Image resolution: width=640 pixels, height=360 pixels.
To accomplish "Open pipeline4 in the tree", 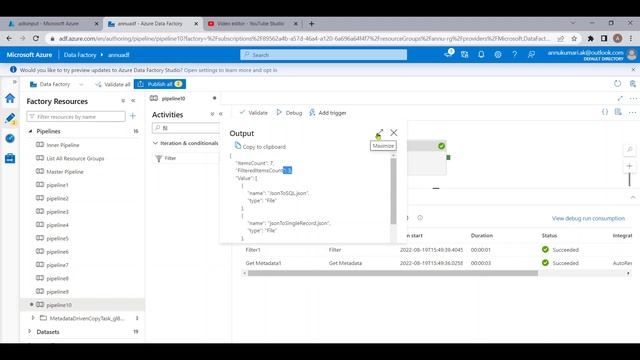I will coord(57,225).
